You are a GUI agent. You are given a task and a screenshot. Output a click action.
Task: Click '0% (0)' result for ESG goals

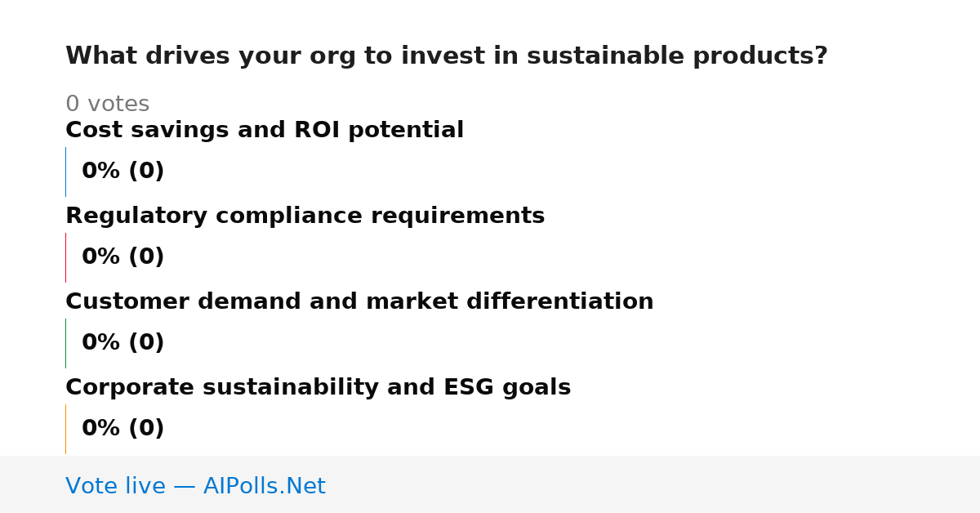[122, 429]
